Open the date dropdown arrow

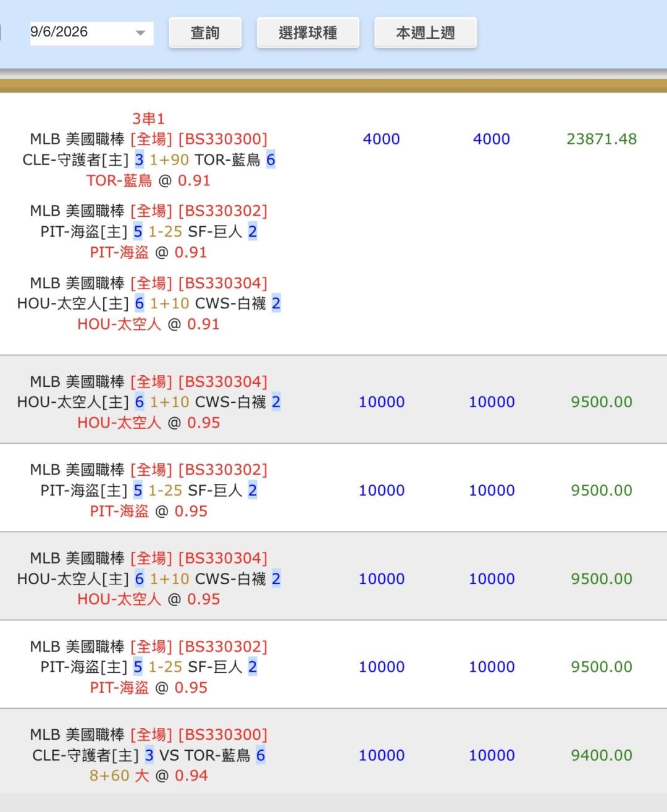pos(140,33)
